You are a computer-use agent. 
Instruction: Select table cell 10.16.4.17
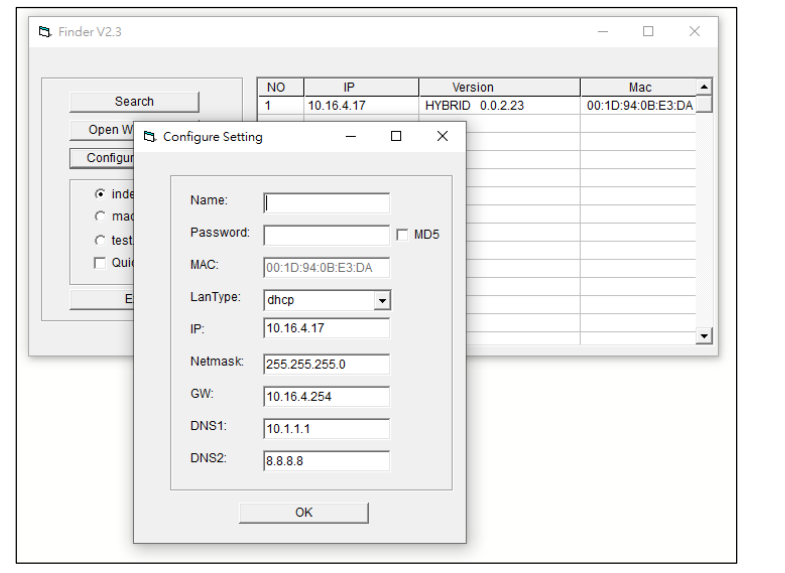pyautogui.click(x=361, y=106)
